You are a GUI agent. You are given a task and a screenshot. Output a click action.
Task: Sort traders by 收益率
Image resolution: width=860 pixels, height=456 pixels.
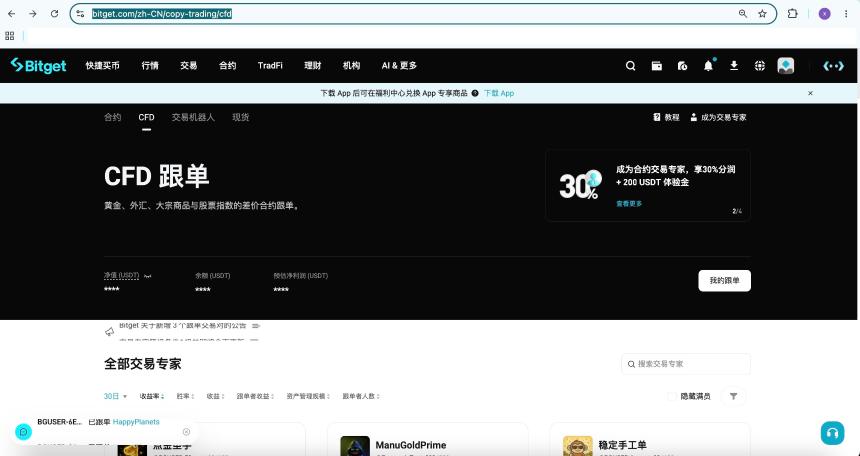point(152,396)
